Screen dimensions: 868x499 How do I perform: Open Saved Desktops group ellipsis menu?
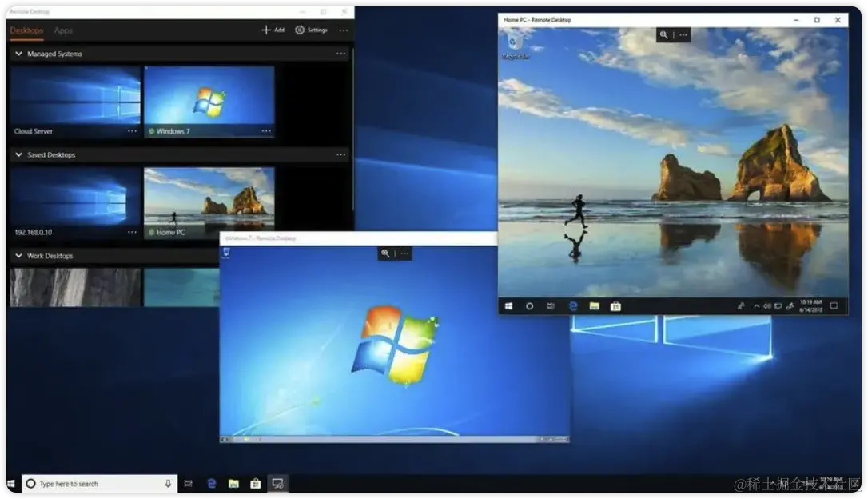(341, 154)
